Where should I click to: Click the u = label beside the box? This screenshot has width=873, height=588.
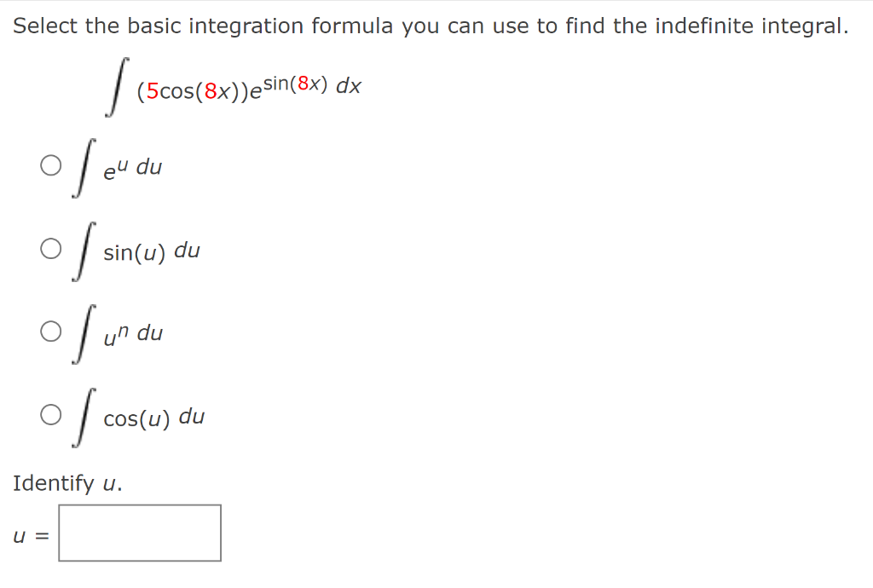click(29, 534)
